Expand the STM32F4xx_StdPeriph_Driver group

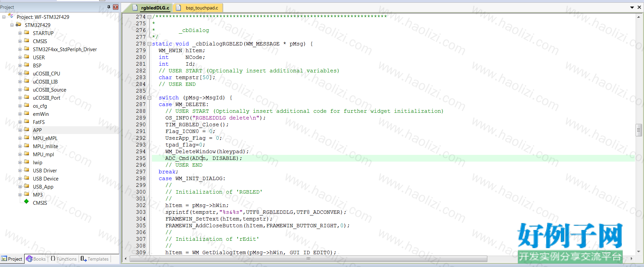(x=20, y=49)
